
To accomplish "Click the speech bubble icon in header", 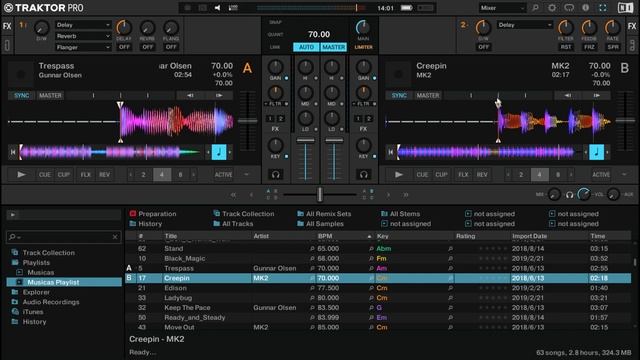I will tap(569, 8).
